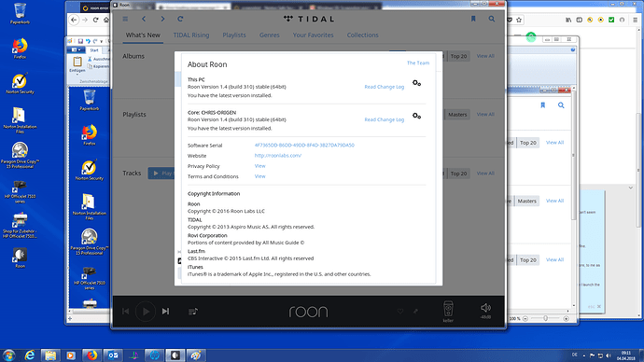
Task: Switch to the Genres tab
Action: pyautogui.click(x=270, y=35)
